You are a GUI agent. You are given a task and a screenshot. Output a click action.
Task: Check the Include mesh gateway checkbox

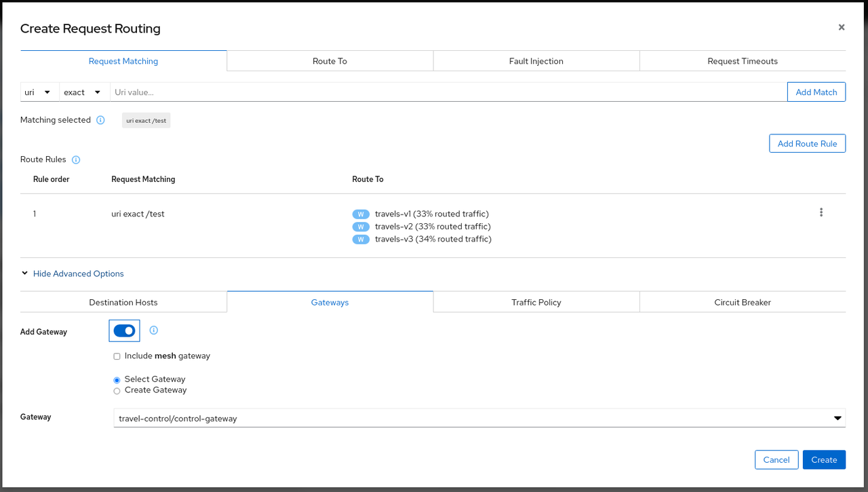(117, 356)
